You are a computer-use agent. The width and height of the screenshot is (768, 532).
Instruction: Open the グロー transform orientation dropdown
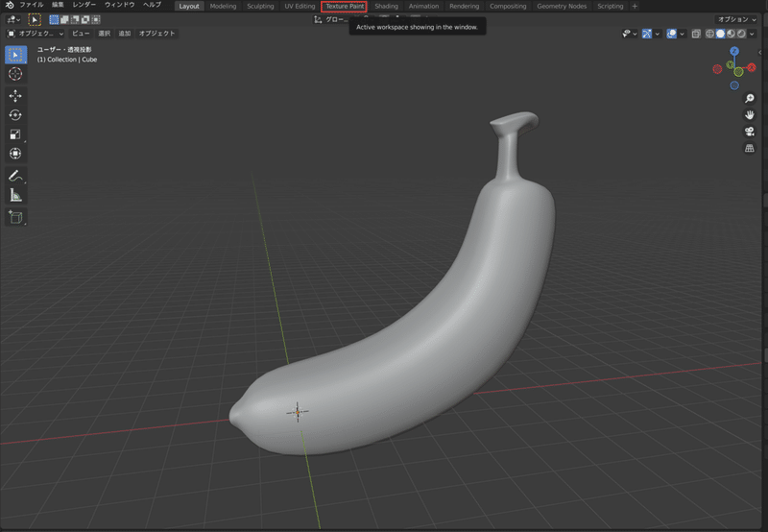click(x=332, y=19)
